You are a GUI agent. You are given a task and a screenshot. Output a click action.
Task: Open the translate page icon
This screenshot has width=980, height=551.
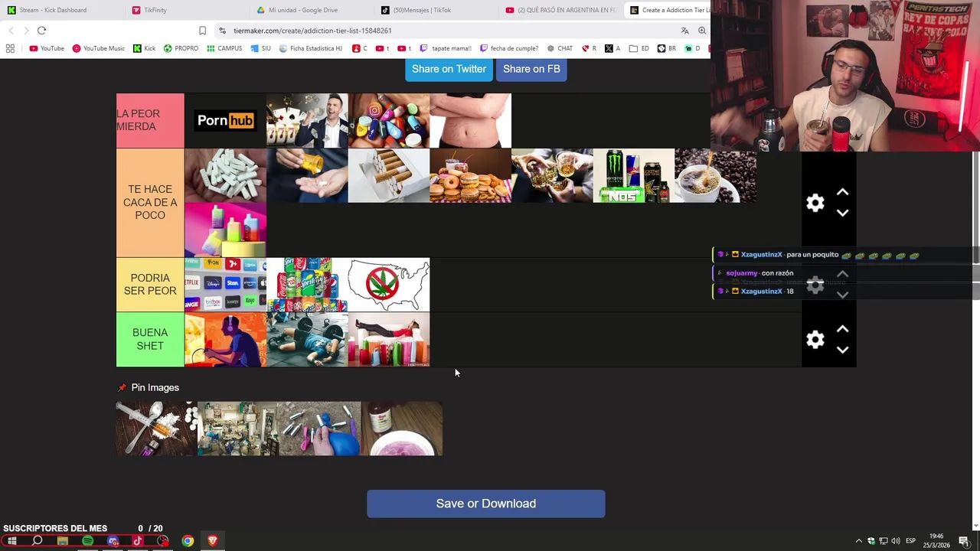[x=684, y=31]
